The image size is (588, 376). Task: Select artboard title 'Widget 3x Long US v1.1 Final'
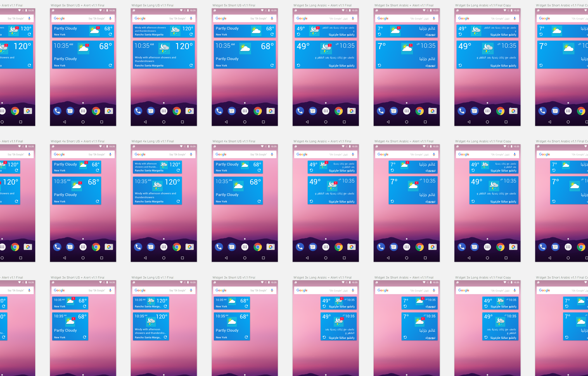[152, 277]
